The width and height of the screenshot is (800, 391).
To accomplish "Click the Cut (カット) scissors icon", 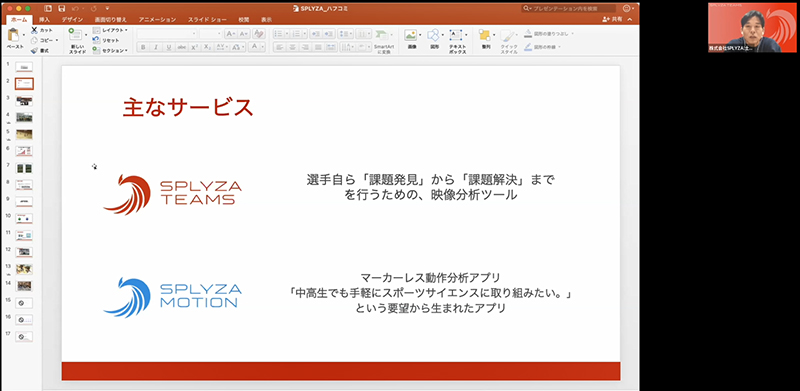I will [35, 30].
